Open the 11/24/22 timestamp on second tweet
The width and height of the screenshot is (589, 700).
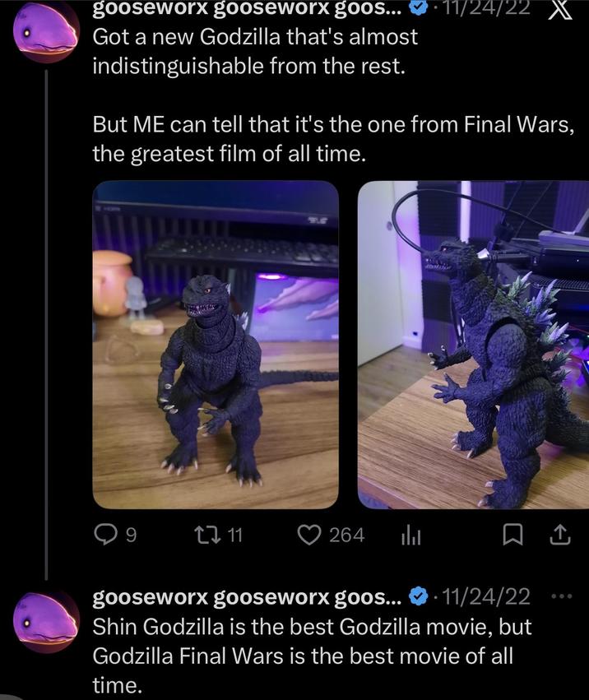click(x=486, y=597)
